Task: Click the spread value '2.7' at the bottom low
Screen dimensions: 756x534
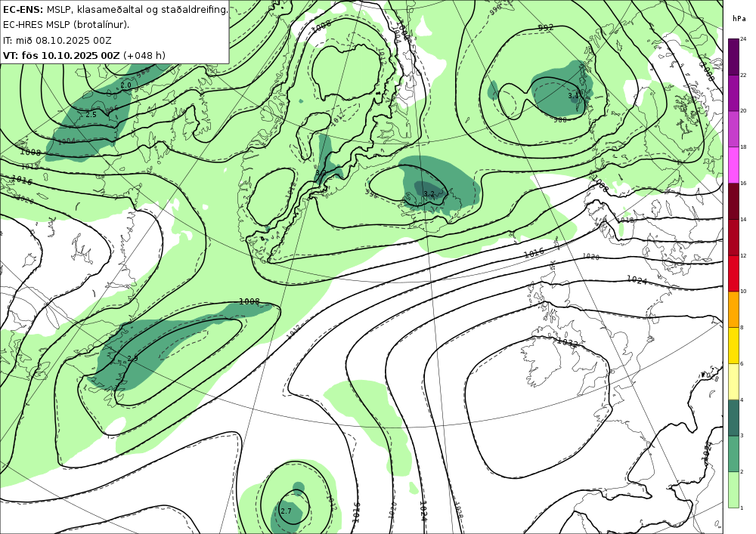Action: coord(286,511)
